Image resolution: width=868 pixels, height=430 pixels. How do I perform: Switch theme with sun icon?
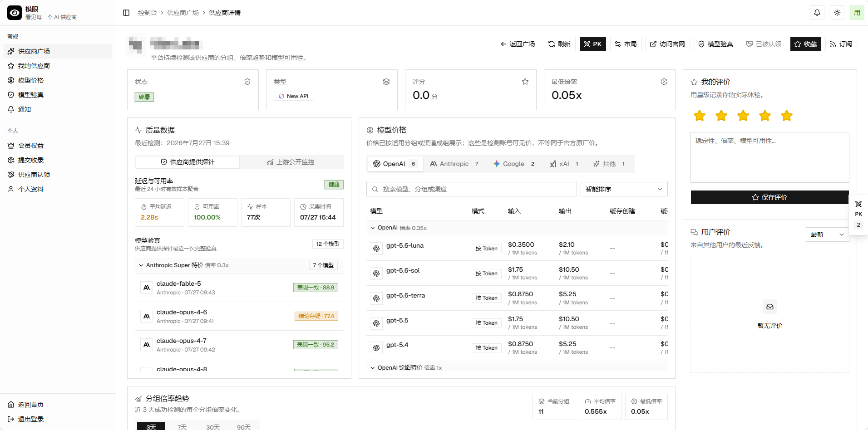pos(837,13)
